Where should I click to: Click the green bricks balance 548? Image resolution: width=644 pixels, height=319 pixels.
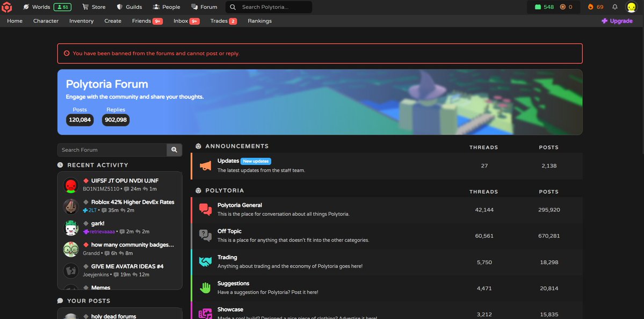click(x=544, y=7)
